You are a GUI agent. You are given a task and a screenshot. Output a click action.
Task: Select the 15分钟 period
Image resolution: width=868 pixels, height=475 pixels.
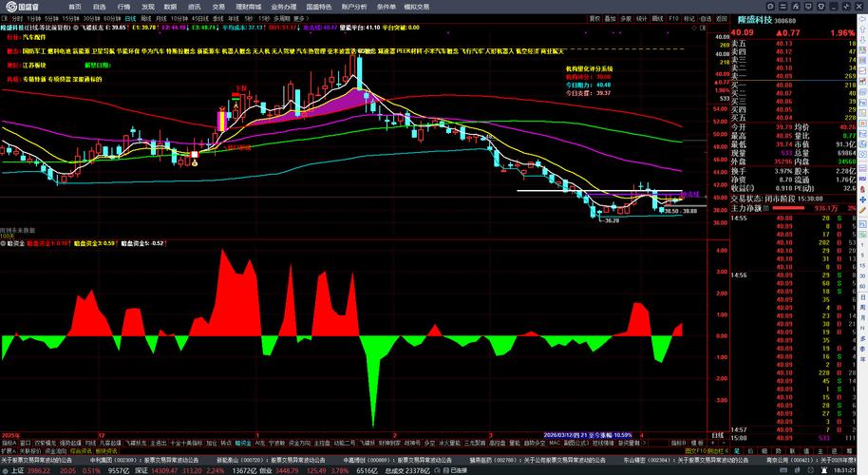pos(70,18)
